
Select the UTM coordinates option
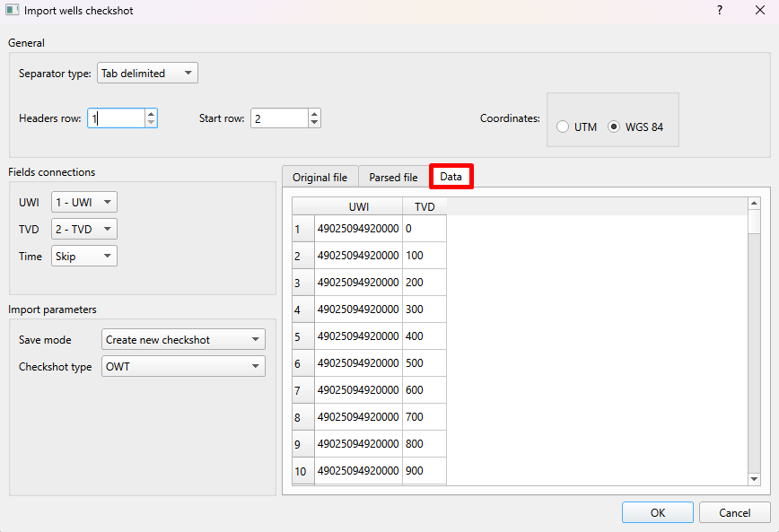pos(563,126)
